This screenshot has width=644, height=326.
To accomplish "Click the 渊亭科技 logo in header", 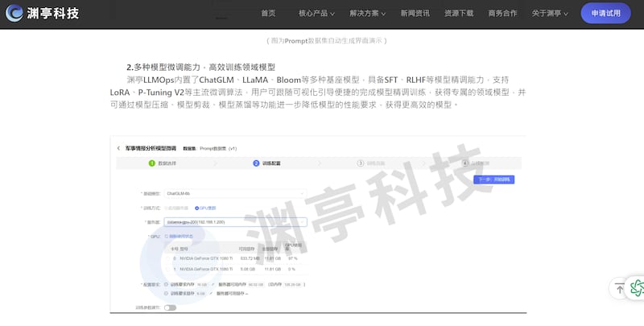I will click(x=48, y=14).
